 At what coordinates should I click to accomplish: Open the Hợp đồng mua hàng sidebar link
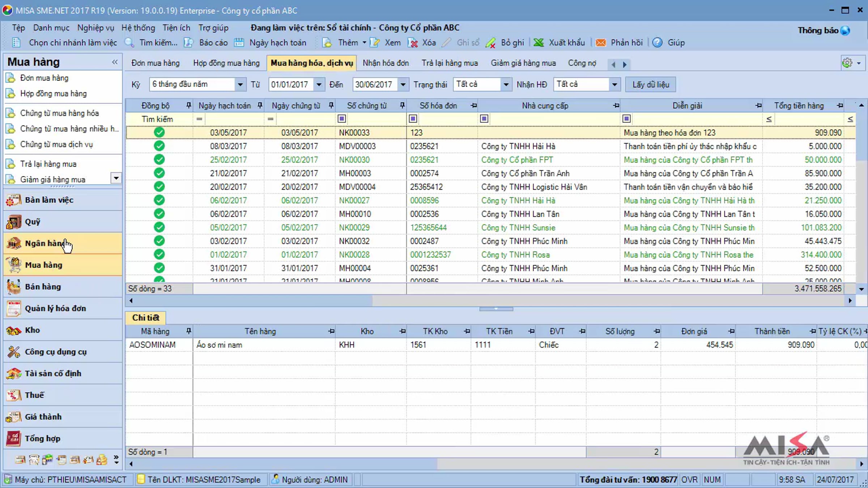tap(54, 94)
